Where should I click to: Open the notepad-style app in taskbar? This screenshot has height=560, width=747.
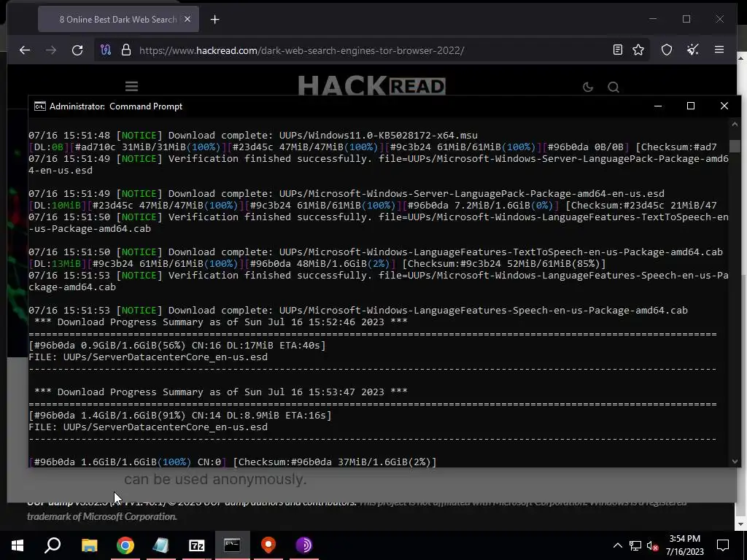click(x=161, y=545)
